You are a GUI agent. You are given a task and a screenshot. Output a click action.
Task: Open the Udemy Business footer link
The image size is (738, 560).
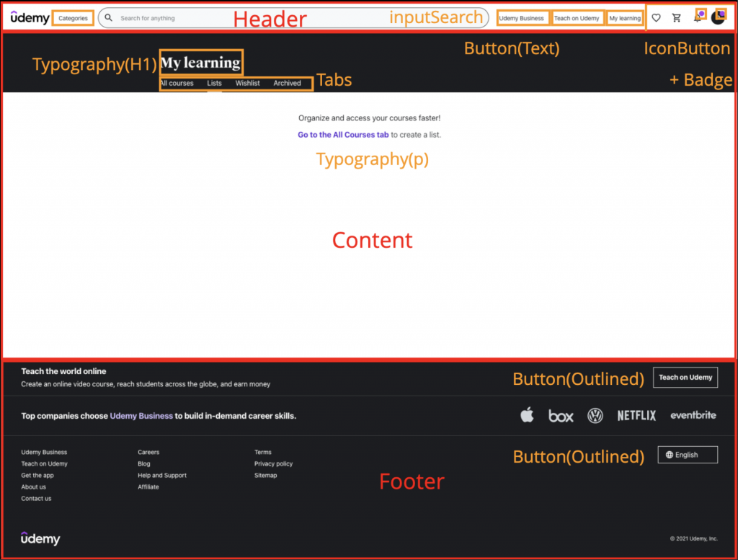pos(44,452)
